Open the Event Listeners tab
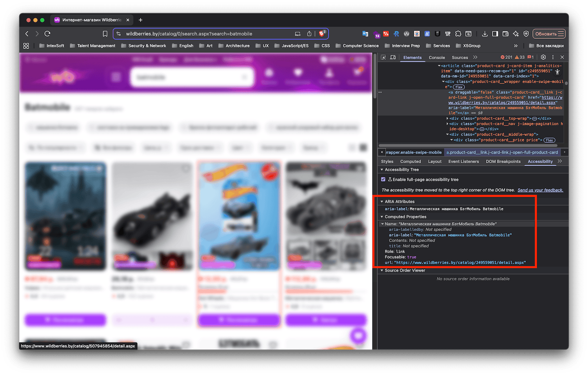This screenshot has height=375, width=588. tap(463, 162)
